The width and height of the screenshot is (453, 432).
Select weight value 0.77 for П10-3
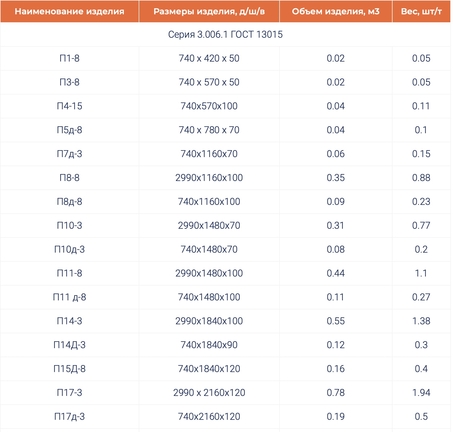[x=421, y=226]
